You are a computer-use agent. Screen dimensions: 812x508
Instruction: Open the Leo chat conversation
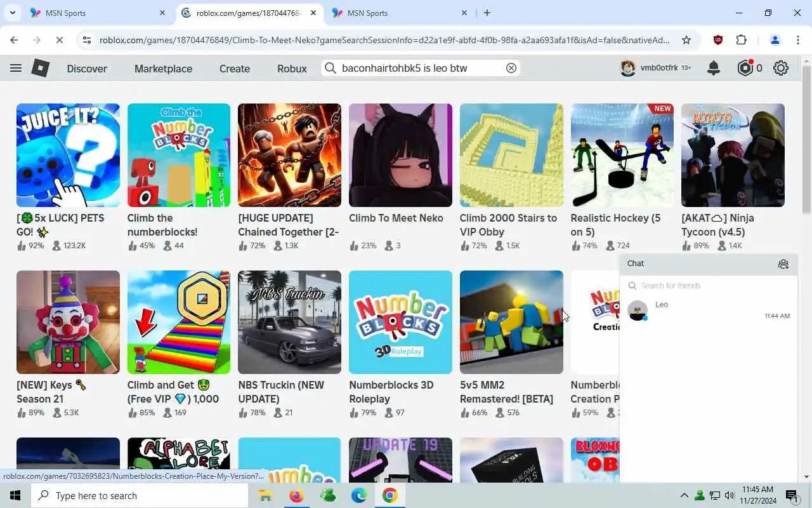(x=708, y=311)
